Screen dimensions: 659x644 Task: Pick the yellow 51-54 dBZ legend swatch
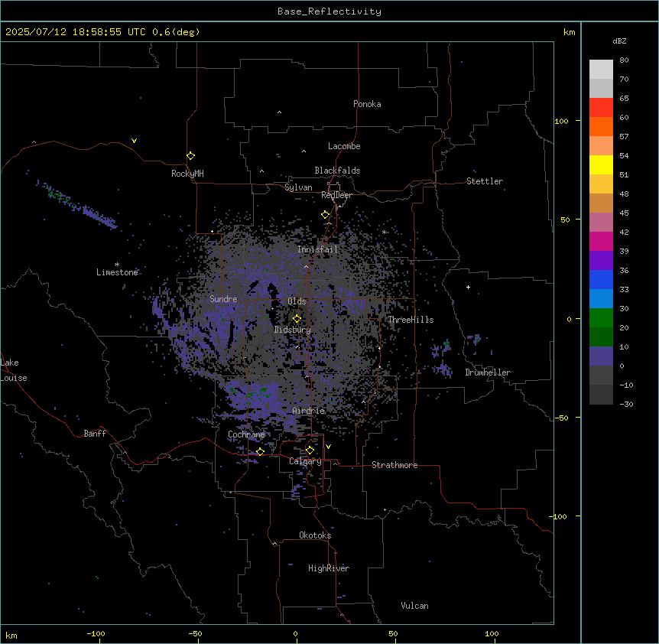click(601, 164)
